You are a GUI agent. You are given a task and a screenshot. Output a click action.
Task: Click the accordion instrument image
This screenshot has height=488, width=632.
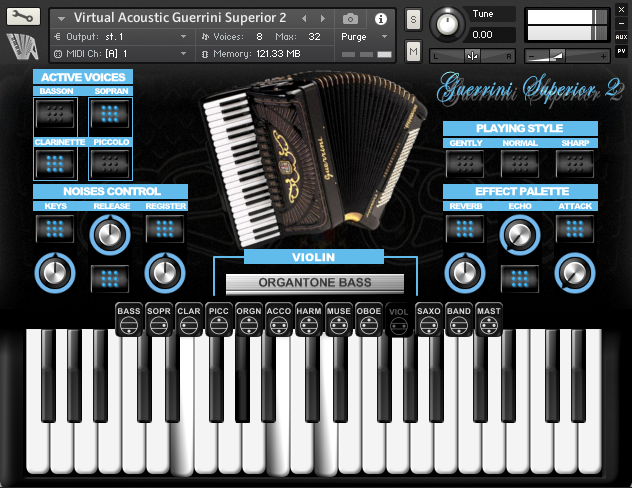click(314, 159)
